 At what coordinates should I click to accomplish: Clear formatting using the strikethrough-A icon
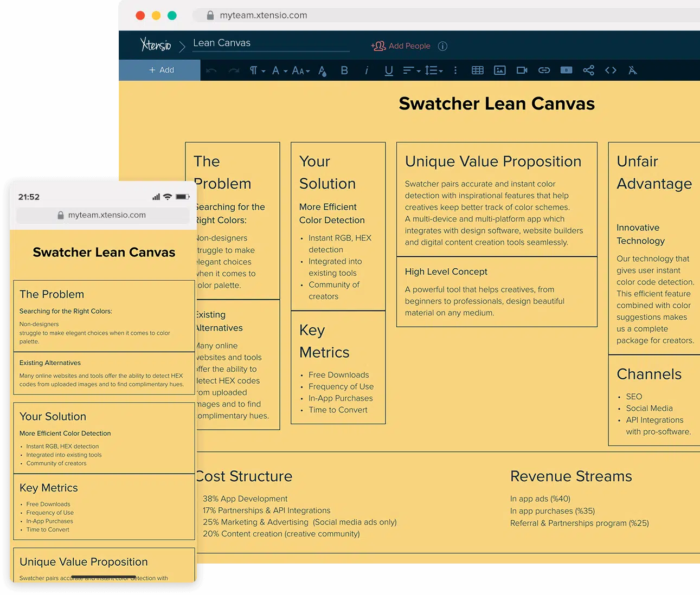coord(632,70)
